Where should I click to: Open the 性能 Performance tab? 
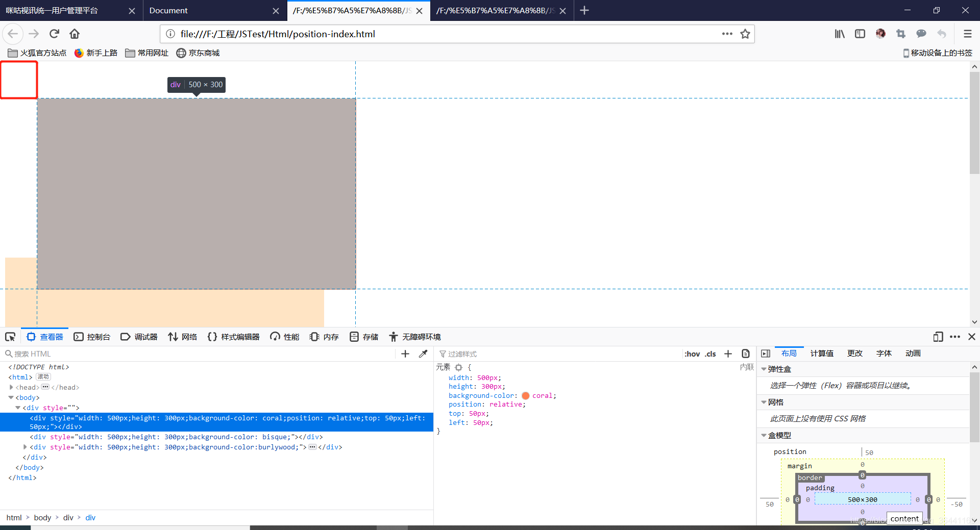[284, 337]
